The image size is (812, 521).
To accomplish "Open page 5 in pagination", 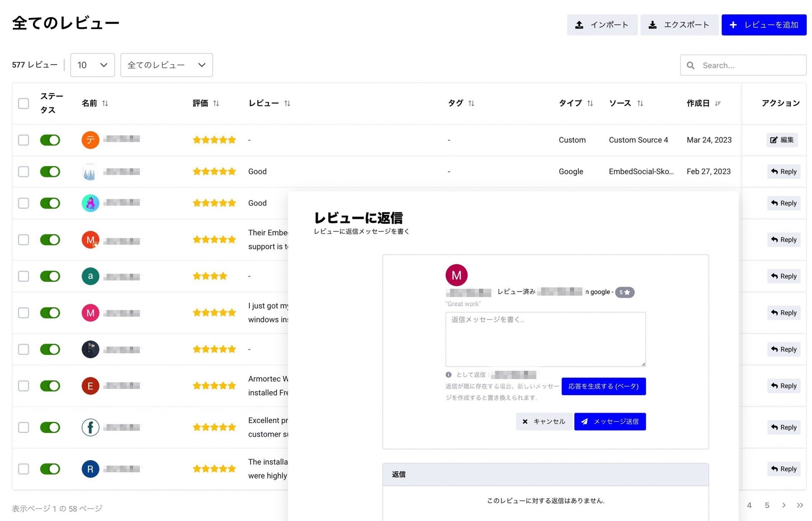I will coord(767,505).
